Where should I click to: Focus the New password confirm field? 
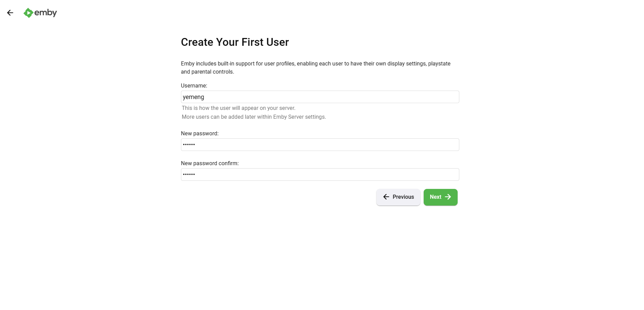[x=320, y=175]
